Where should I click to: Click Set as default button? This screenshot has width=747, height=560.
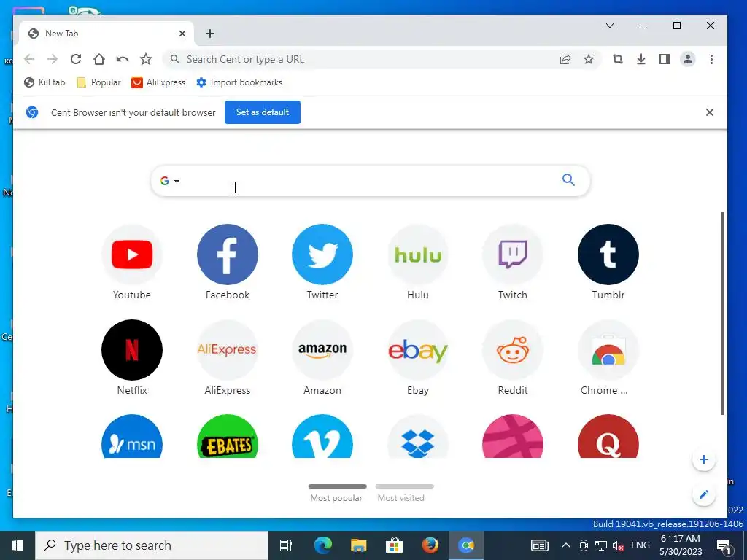263,112
